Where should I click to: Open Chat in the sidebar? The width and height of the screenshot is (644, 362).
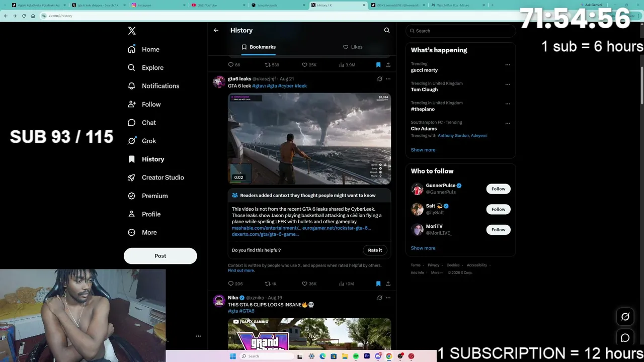tap(142, 123)
